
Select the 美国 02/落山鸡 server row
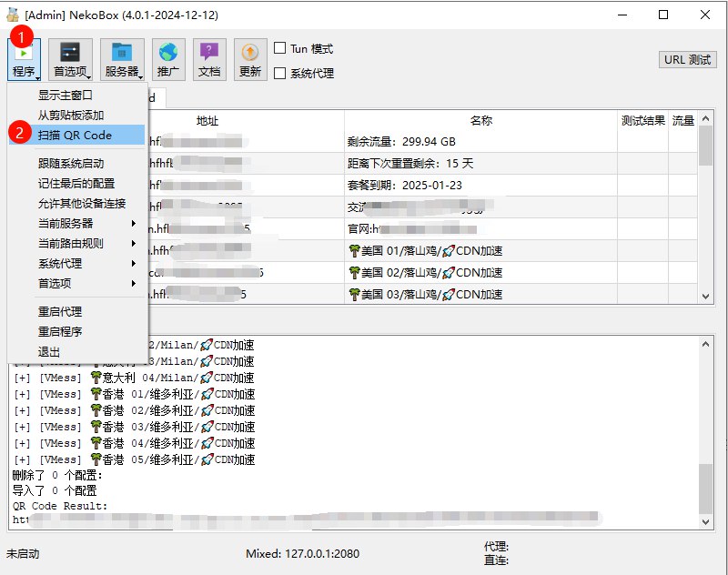tap(422, 273)
